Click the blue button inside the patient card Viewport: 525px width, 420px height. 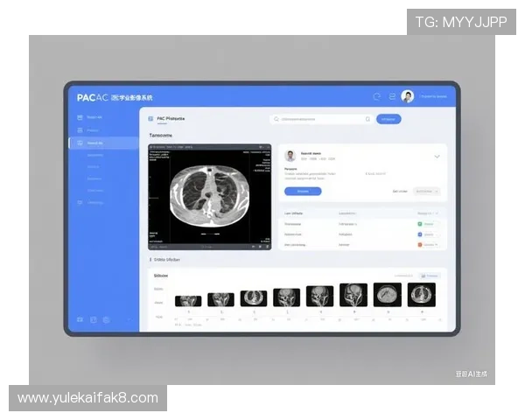click(x=303, y=191)
